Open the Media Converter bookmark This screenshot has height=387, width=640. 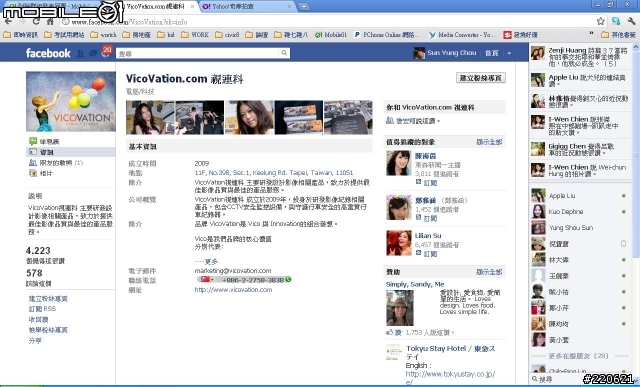462,35
